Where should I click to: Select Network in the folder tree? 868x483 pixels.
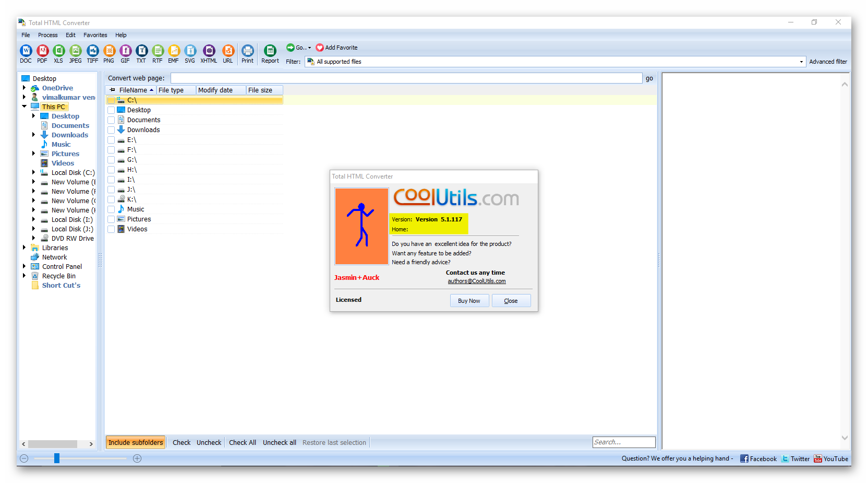coord(55,257)
